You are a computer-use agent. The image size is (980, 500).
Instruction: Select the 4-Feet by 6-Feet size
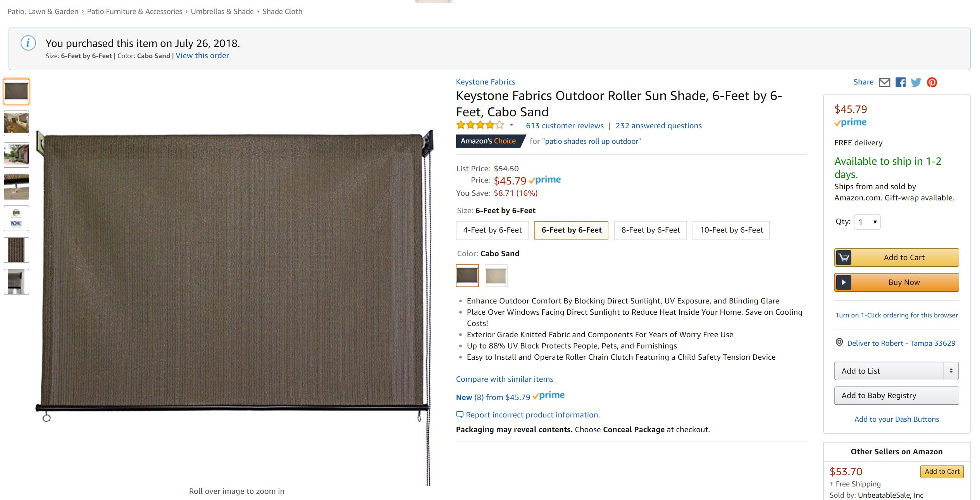(492, 230)
